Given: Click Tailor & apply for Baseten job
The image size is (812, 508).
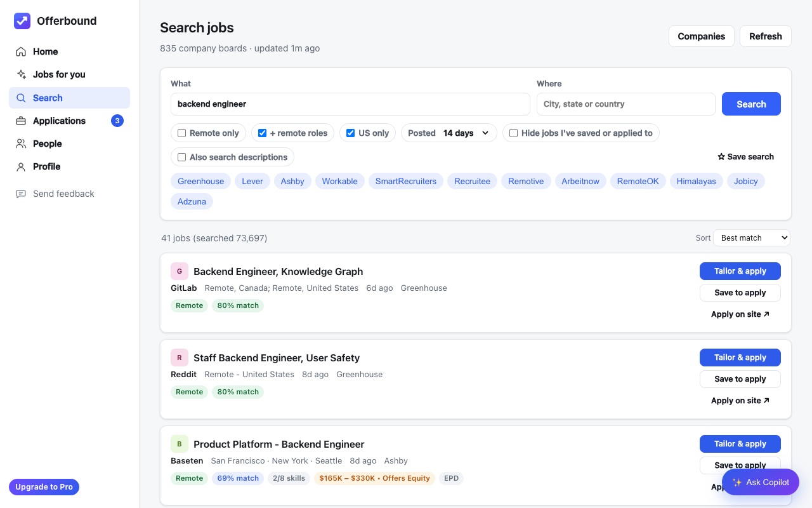Looking at the screenshot, I should click(x=740, y=444).
